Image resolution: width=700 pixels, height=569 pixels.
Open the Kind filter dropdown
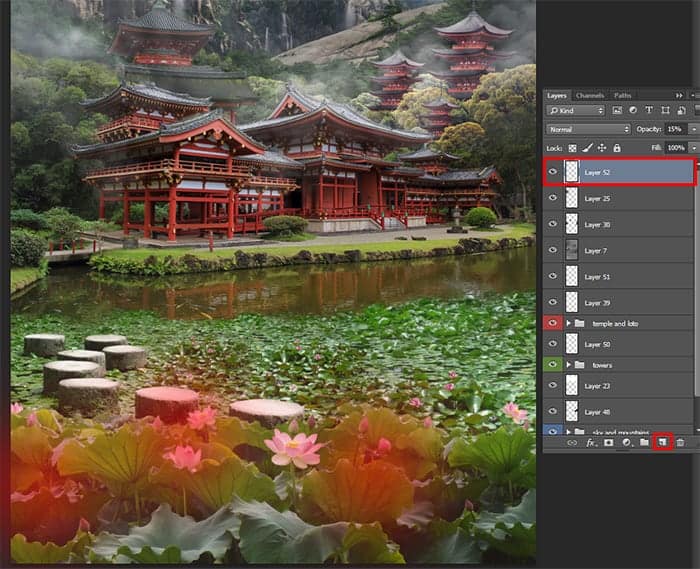click(575, 110)
